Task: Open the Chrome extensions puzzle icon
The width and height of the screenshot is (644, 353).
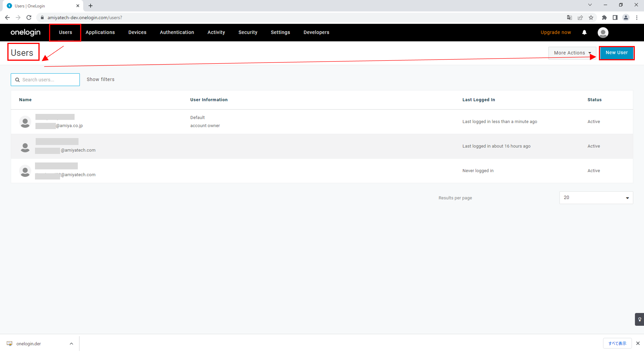Action: click(x=604, y=17)
